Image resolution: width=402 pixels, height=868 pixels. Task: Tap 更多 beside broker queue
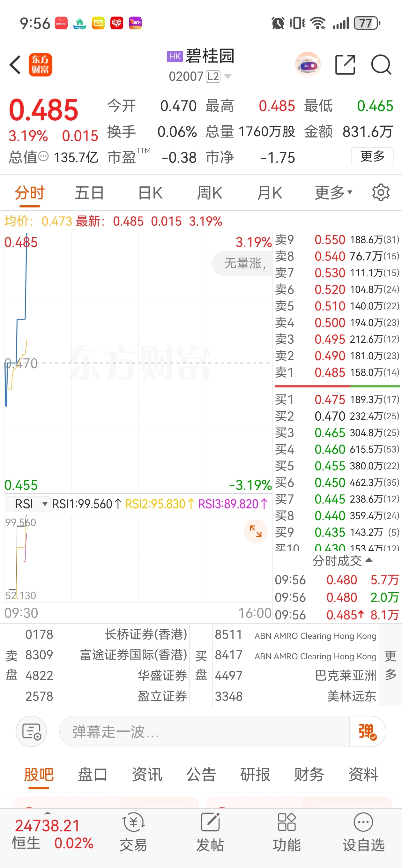[391, 665]
